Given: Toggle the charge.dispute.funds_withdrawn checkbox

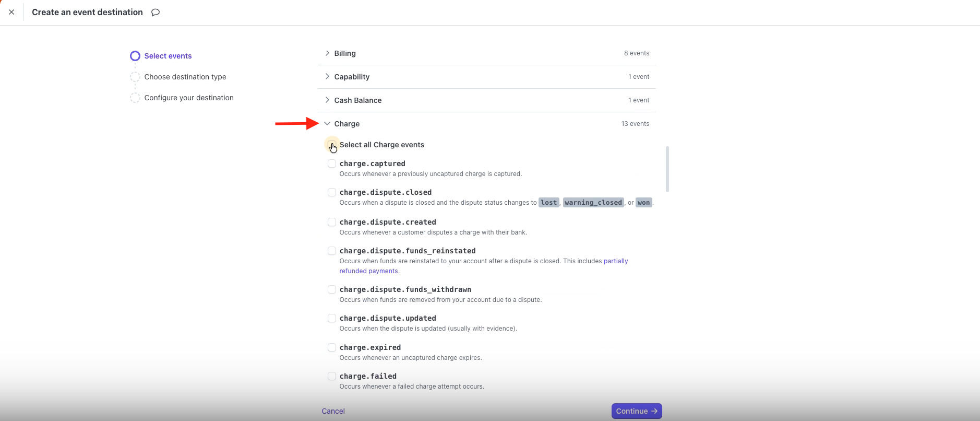Looking at the screenshot, I should pyautogui.click(x=332, y=289).
